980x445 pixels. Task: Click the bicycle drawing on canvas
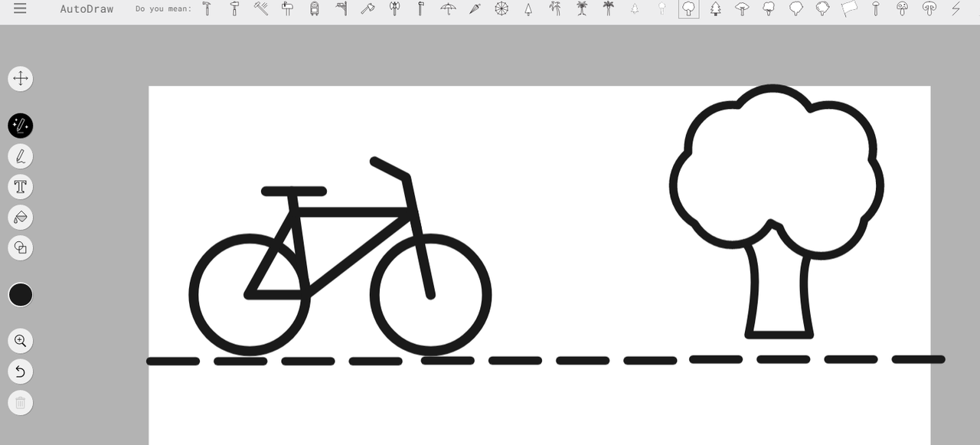pos(340,257)
